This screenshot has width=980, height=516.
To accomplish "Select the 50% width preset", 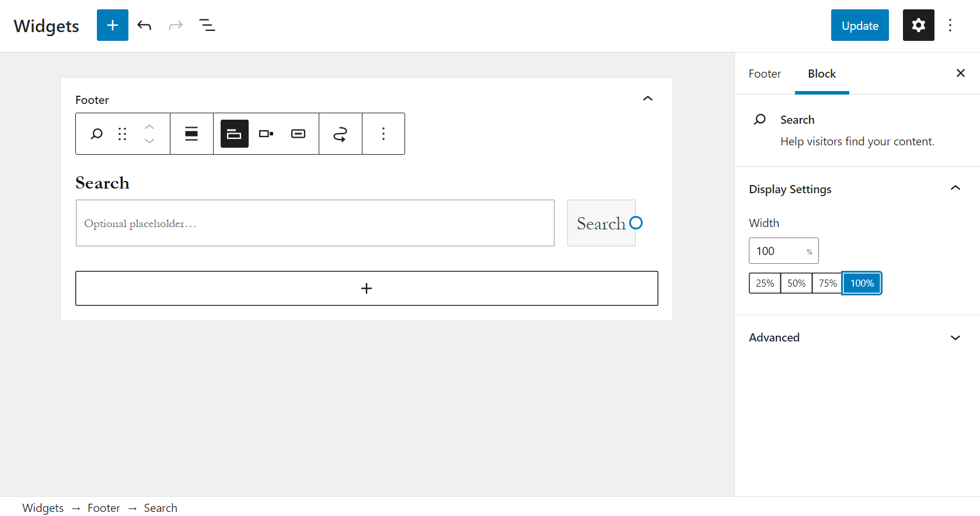I will (796, 283).
